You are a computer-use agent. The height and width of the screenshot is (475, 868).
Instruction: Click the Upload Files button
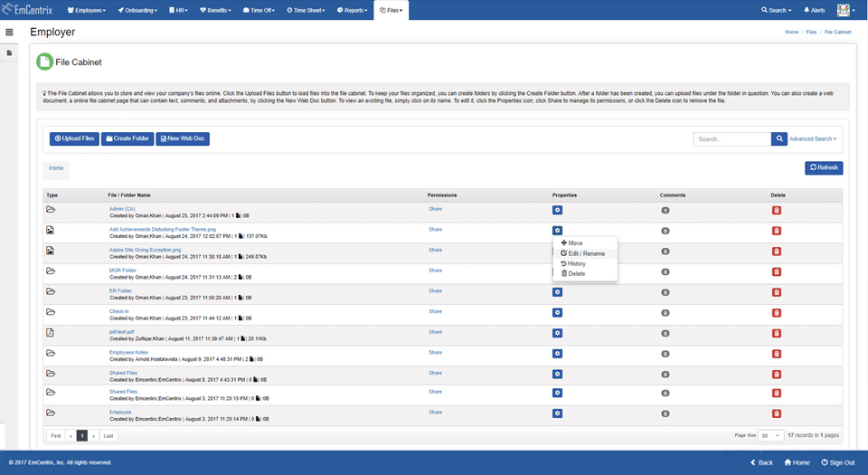(x=74, y=138)
